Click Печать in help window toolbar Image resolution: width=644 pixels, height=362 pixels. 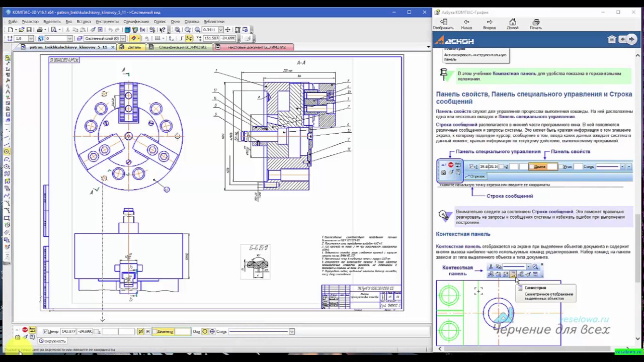[x=536, y=24]
